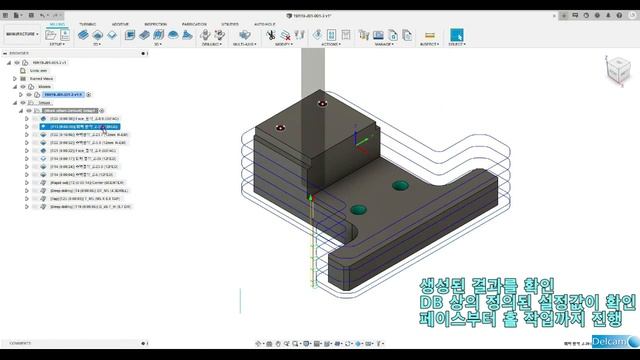Expand the Tap operation row
This screenshot has height=360, width=640.
coord(27,199)
